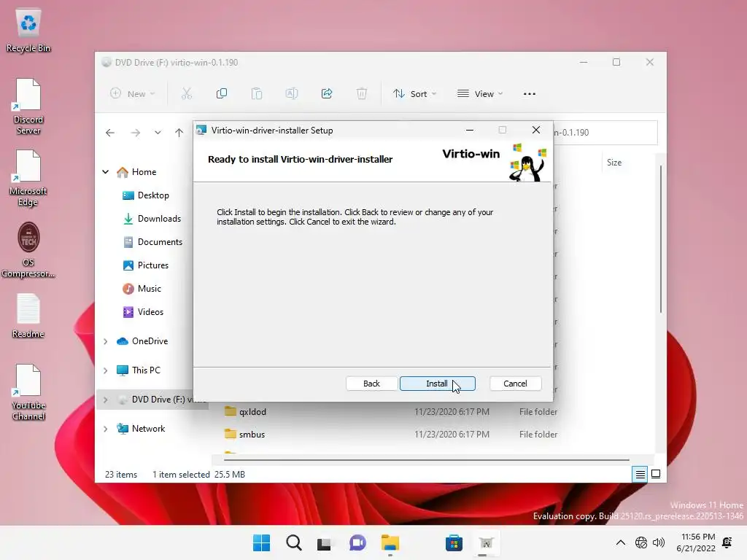
Task: Open the Sort dropdown
Action: coord(414,94)
